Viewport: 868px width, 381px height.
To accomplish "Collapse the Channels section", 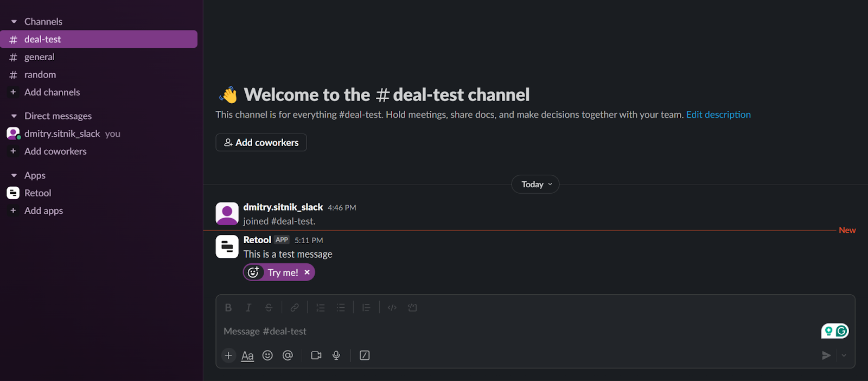I will (14, 22).
